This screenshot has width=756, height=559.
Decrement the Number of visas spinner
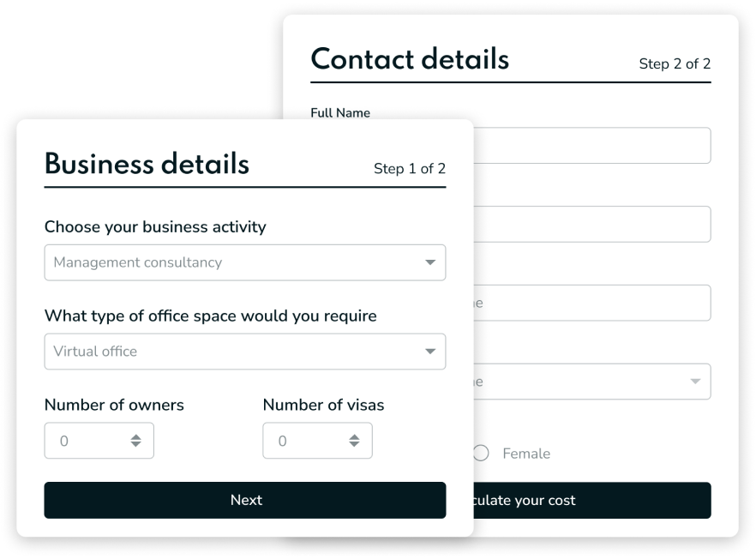coord(354,445)
